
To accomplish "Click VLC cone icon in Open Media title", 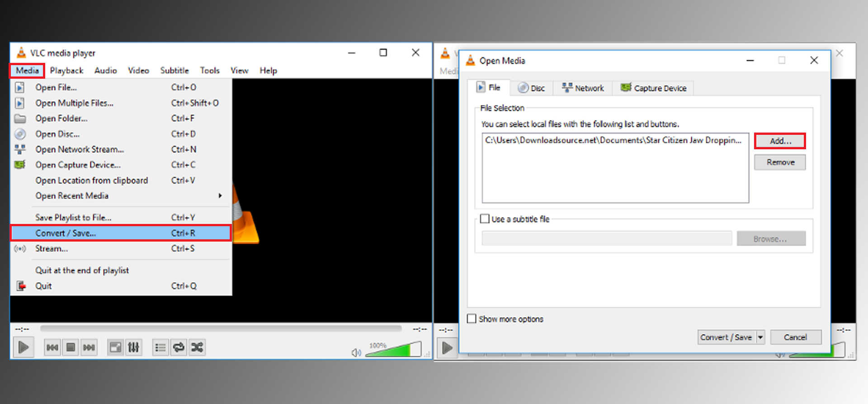I will click(x=470, y=61).
